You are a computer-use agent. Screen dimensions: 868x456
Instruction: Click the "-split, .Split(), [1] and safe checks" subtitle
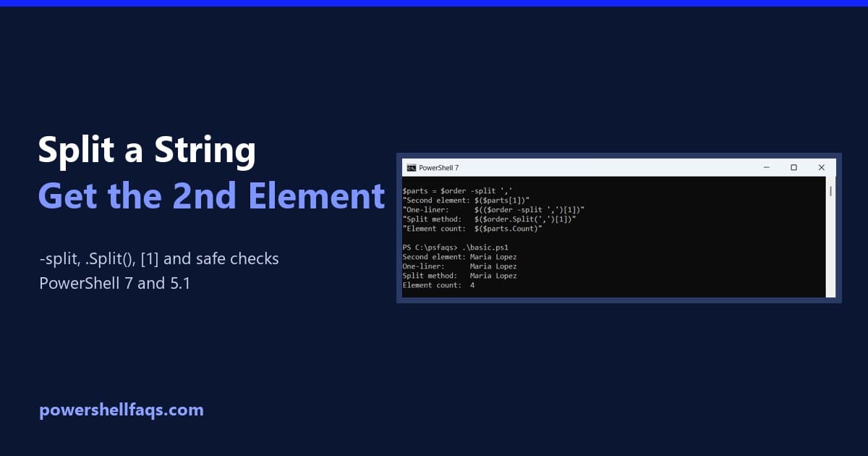[159, 259]
